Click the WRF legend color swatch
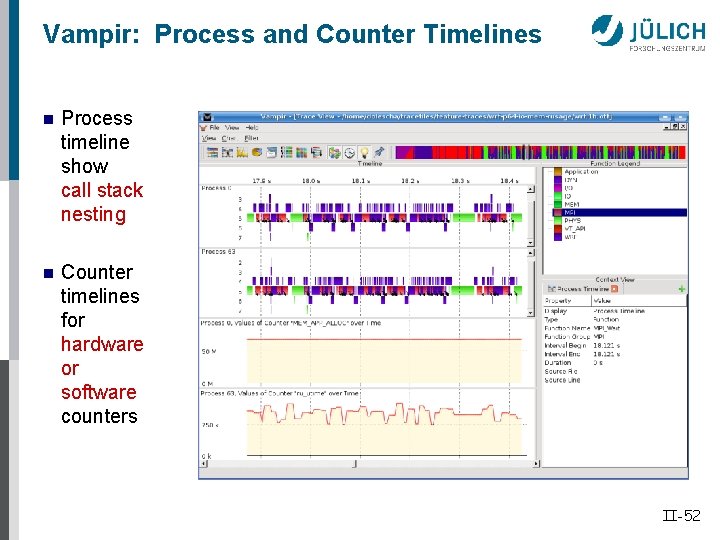The height and width of the screenshot is (540, 720). click(557, 237)
